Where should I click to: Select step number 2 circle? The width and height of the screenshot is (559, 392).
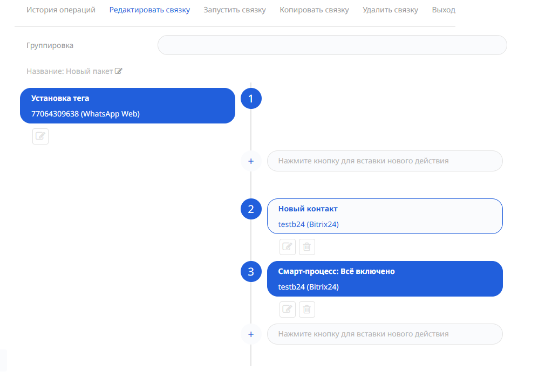click(251, 209)
